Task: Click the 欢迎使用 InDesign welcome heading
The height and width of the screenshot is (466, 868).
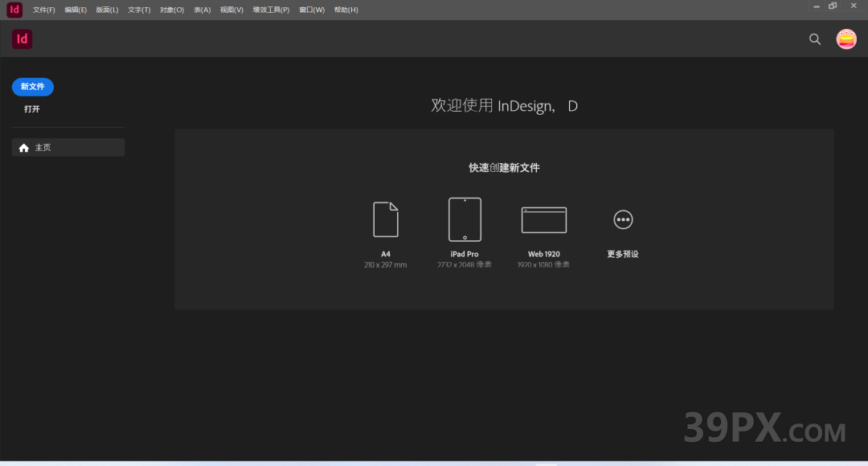Action: click(504, 106)
